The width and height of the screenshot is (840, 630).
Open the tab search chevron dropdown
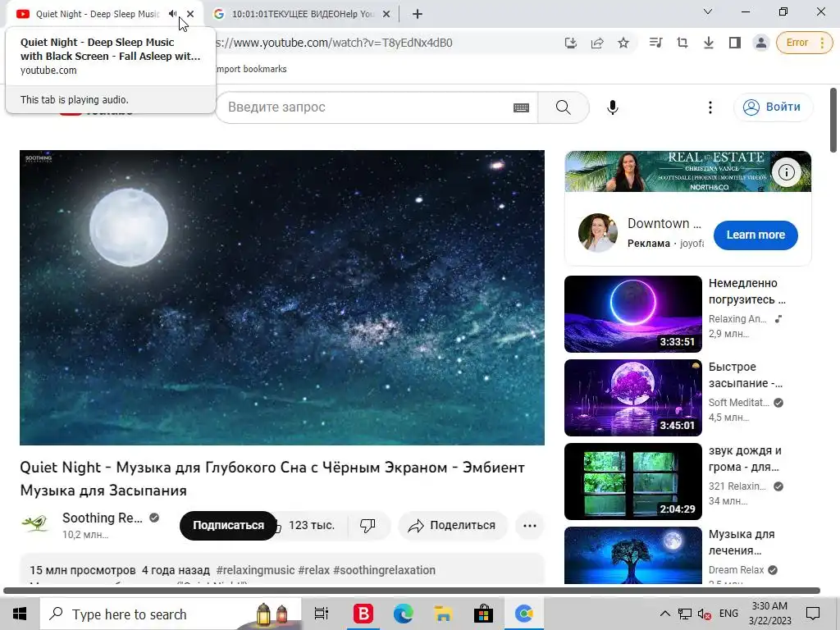pyautogui.click(x=708, y=11)
